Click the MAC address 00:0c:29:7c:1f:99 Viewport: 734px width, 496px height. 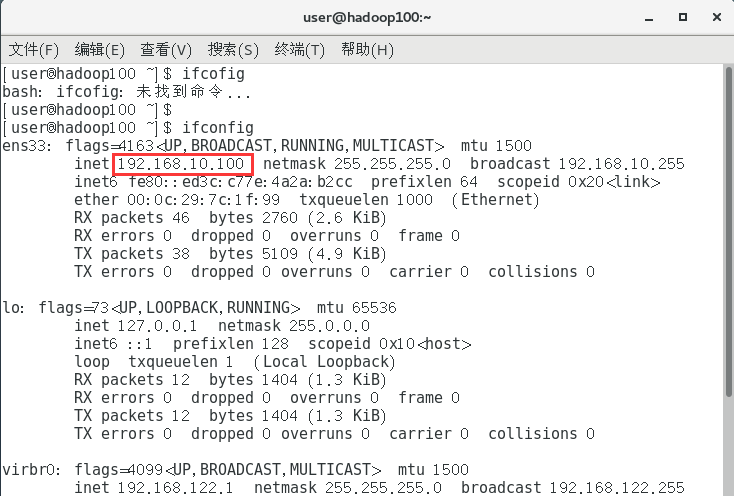point(203,200)
